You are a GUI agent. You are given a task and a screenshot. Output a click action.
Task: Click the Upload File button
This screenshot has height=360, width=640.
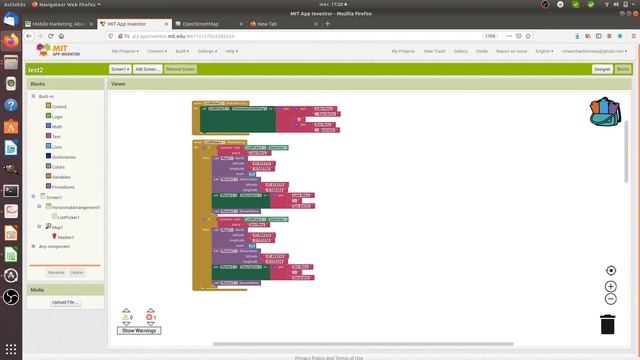[x=64, y=302]
